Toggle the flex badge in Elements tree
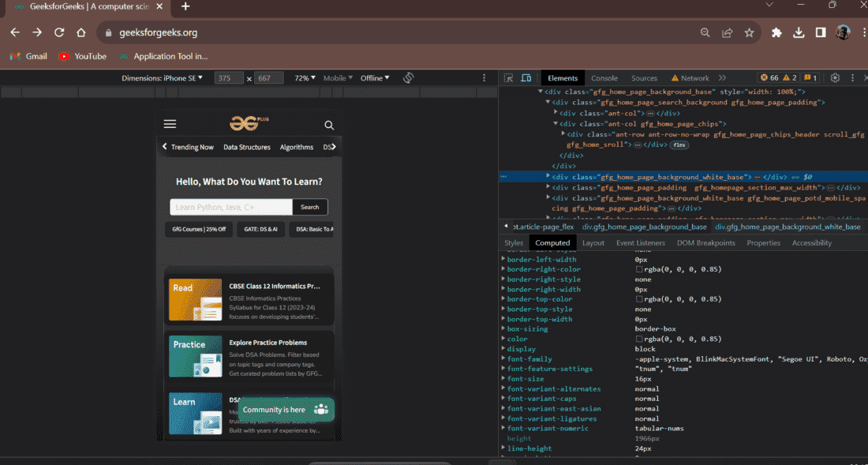868x465 pixels. (x=679, y=145)
